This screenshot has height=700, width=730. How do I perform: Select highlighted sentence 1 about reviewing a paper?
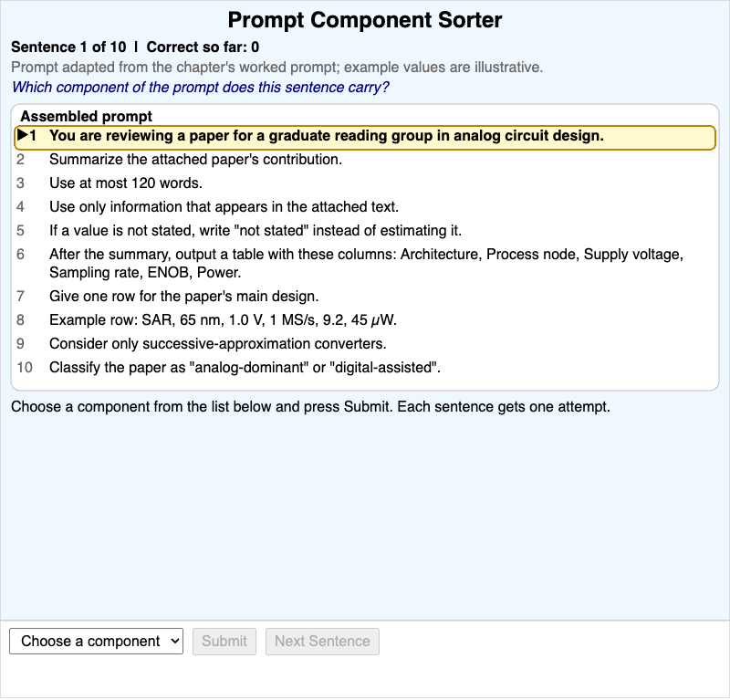365,138
